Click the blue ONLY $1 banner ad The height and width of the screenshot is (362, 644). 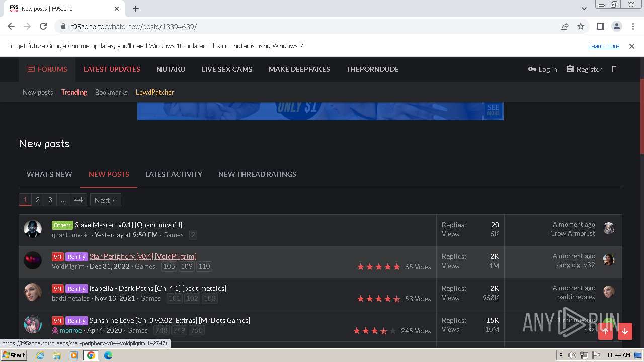pyautogui.click(x=320, y=111)
